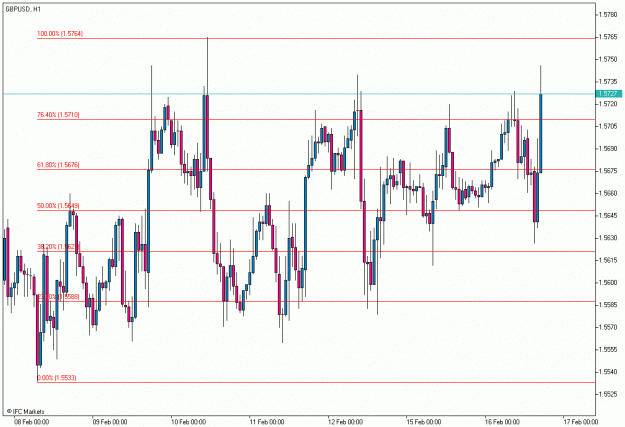The width and height of the screenshot is (625, 427).
Task: Click the 1.5705 price axis label
Action: (608, 126)
